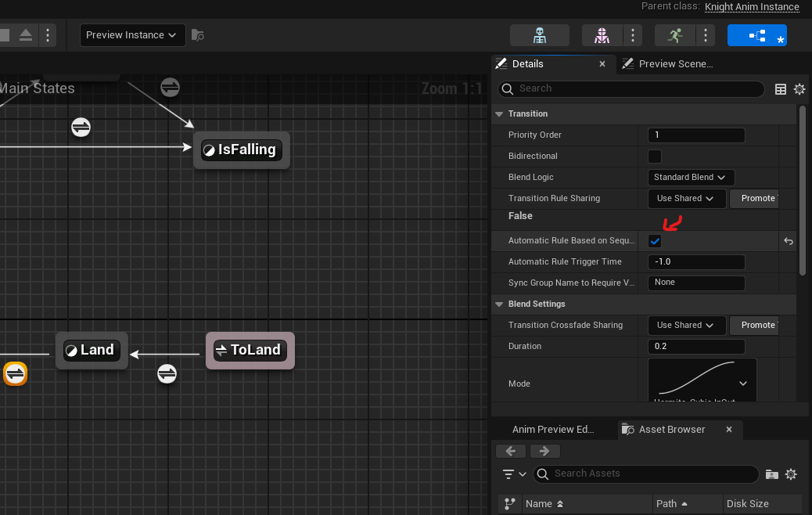Click the stop simulation square icon
Image resolution: width=812 pixels, height=515 pixels.
point(5,35)
